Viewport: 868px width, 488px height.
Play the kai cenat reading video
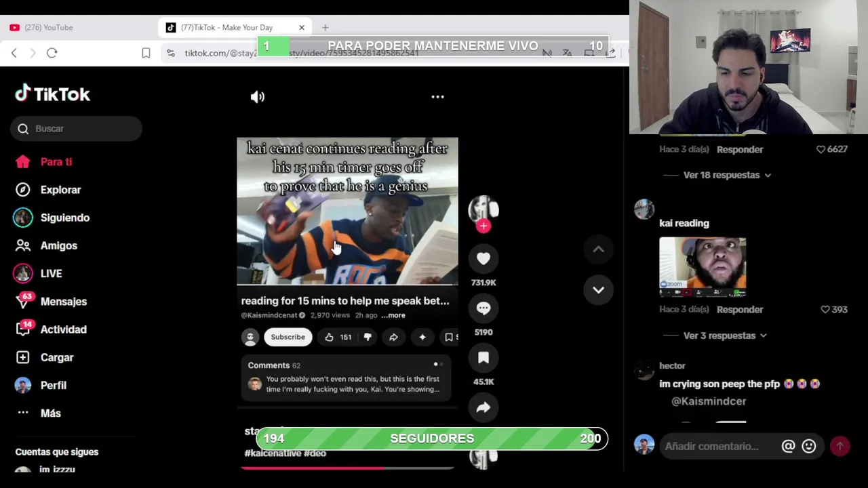click(347, 211)
